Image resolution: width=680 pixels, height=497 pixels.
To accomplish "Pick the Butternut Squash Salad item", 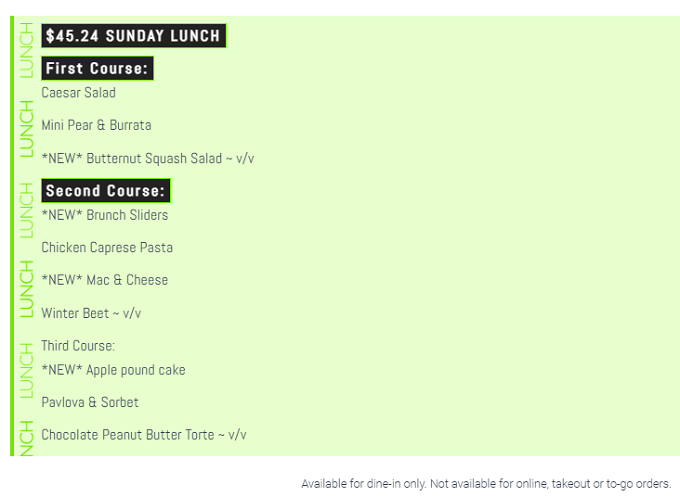I will pyautogui.click(x=148, y=158).
